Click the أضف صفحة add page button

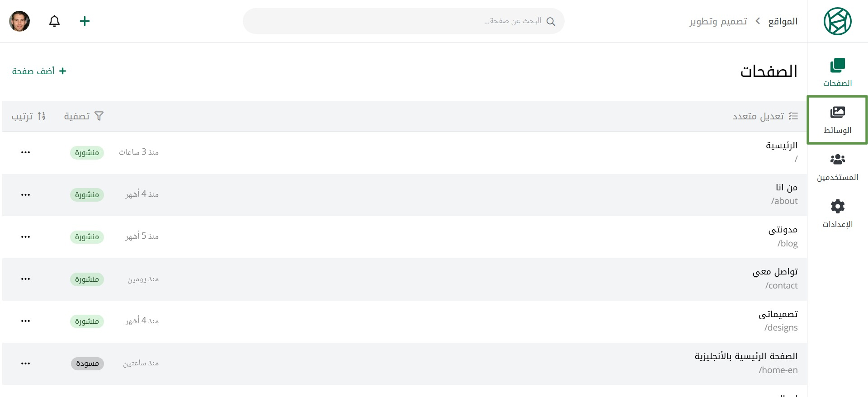click(39, 71)
